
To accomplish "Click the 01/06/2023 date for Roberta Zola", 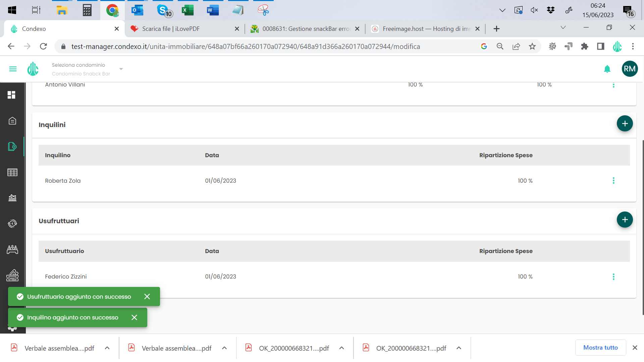I will pyautogui.click(x=220, y=181).
